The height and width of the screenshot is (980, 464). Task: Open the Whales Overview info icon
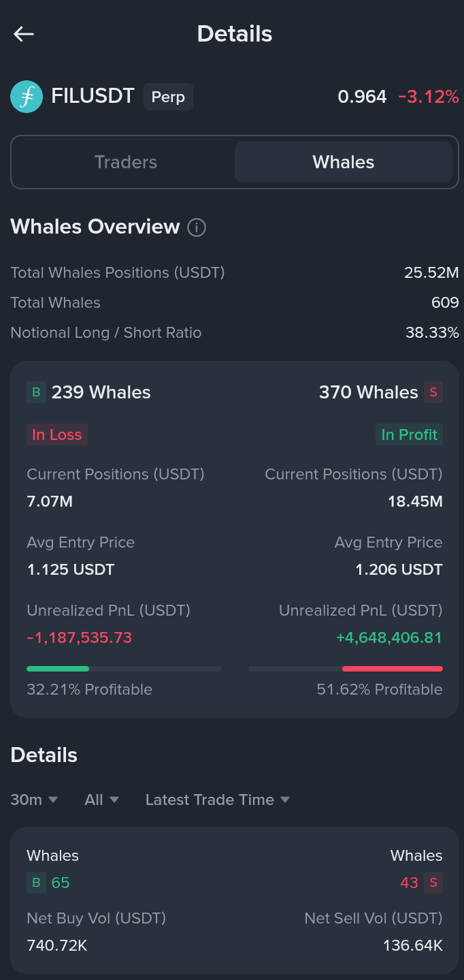[197, 227]
